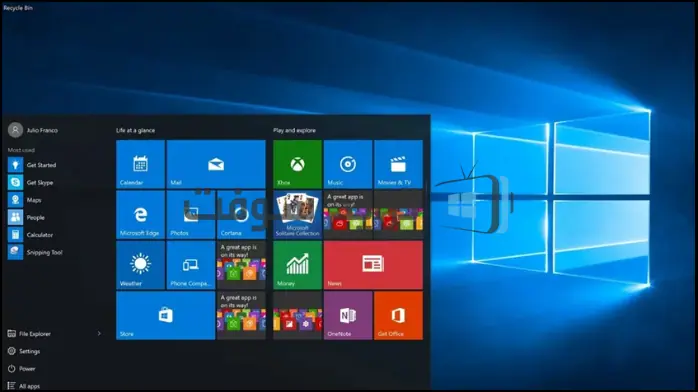
Task: Open the Money tile
Action: click(x=297, y=265)
